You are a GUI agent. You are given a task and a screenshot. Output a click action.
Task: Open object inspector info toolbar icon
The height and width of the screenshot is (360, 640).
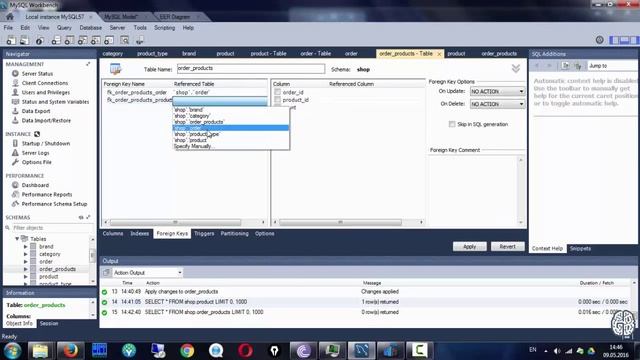[x=40, y=40]
